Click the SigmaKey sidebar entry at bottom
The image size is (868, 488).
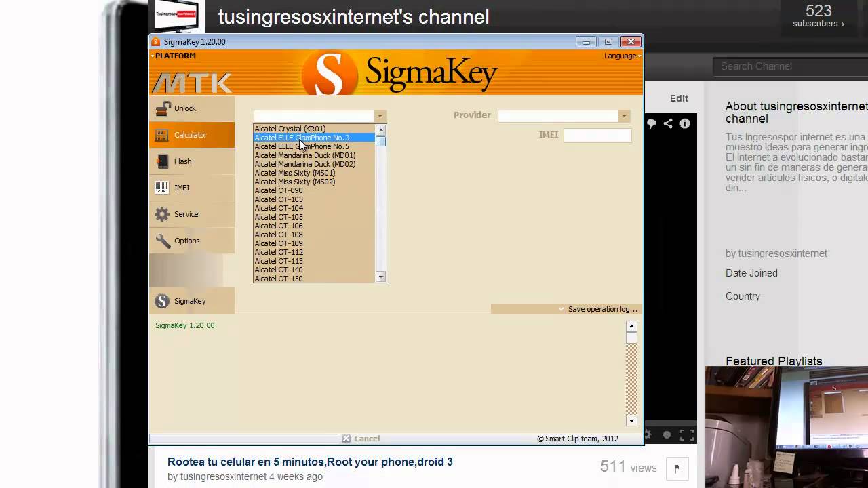pyautogui.click(x=192, y=301)
